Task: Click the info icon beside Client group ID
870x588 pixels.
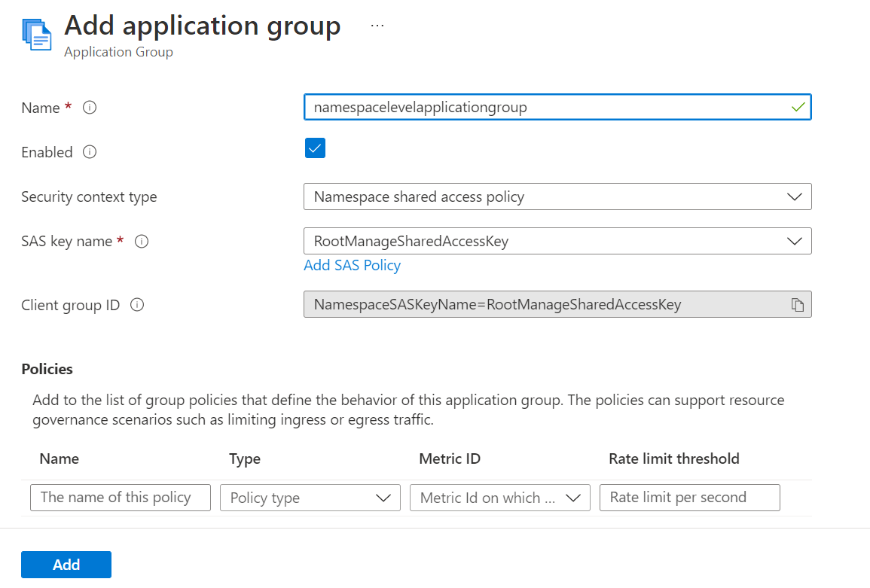Action: [x=137, y=305]
